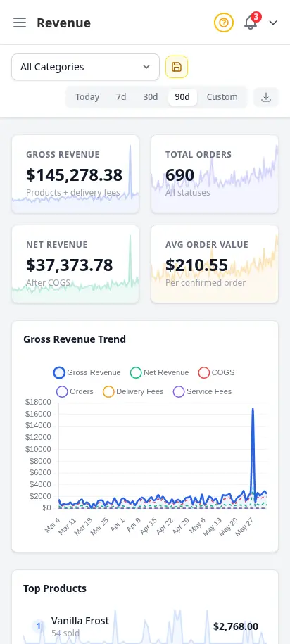
Task: Toggle the COGS legend series
Action: (x=217, y=372)
